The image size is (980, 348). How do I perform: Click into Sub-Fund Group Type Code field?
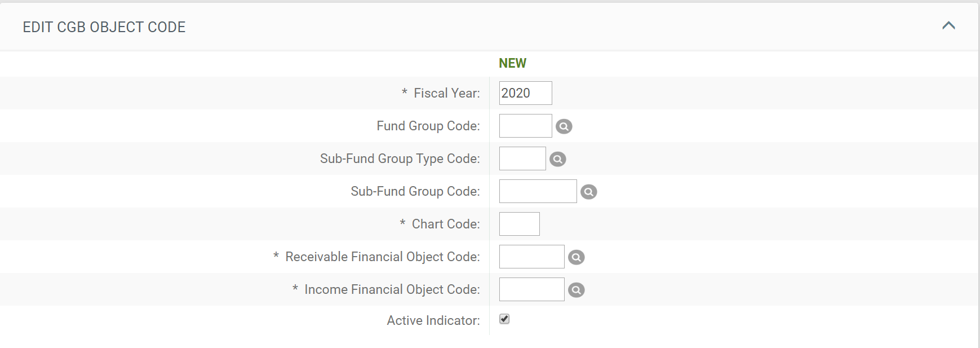522,158
